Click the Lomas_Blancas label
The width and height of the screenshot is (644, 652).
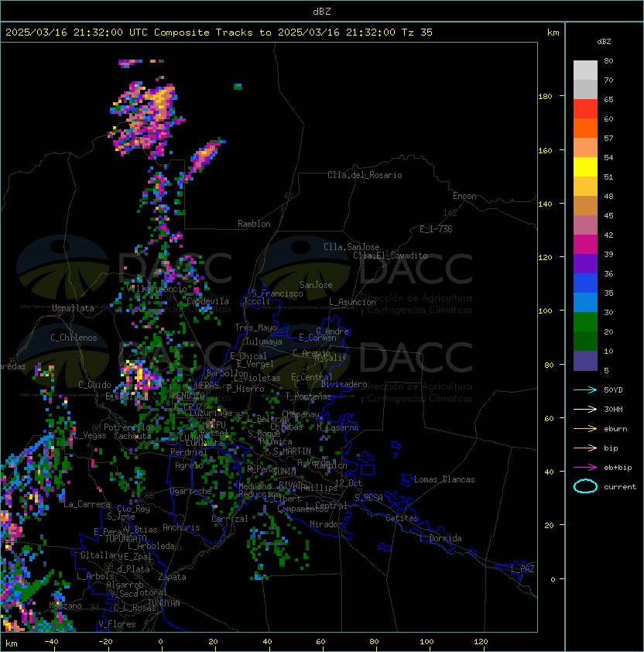coord(444,479)
